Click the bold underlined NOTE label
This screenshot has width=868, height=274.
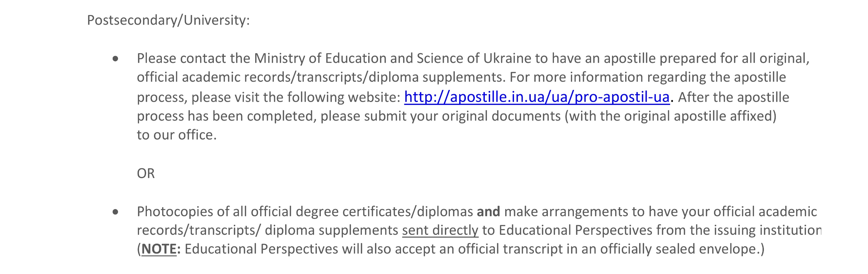pos(159,249)
